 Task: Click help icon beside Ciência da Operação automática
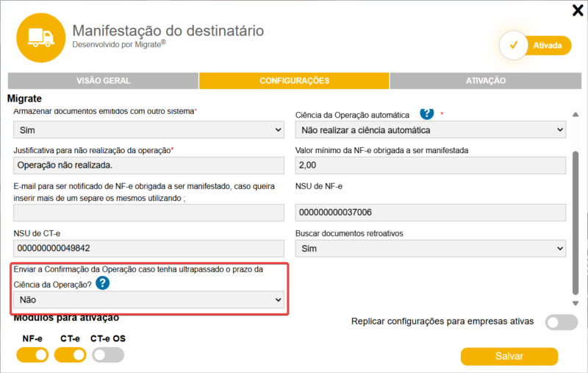click(x=426, y=113)
